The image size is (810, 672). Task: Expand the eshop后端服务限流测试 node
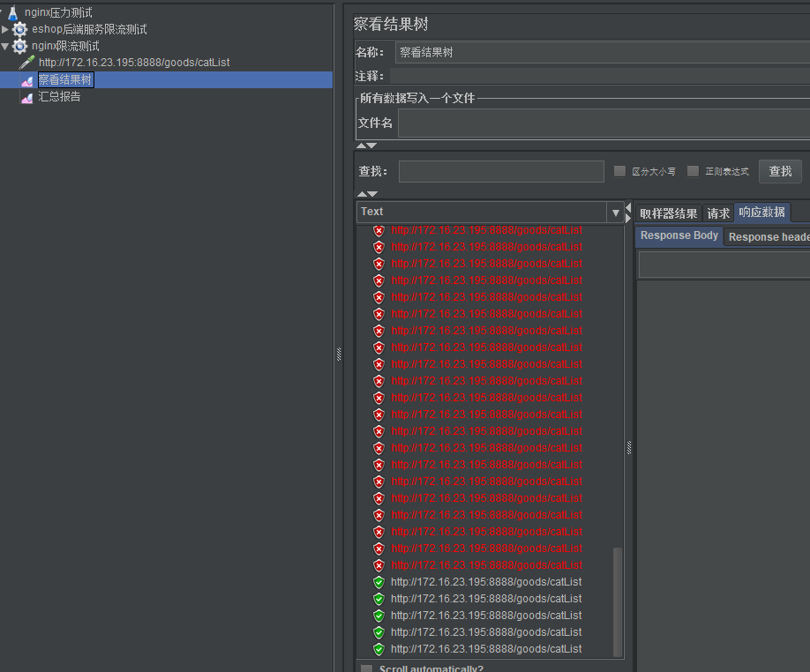tap(5, 28)
